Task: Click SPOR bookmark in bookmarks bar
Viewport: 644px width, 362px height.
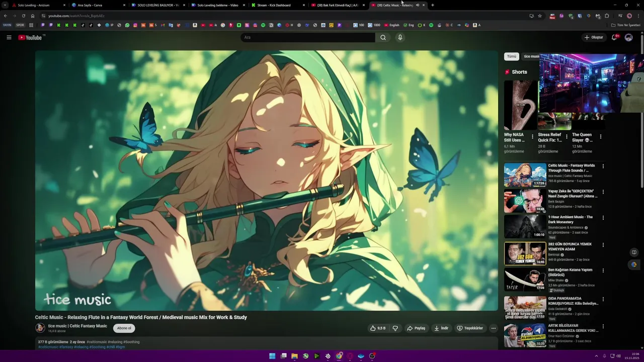Action: click(20, 25)
